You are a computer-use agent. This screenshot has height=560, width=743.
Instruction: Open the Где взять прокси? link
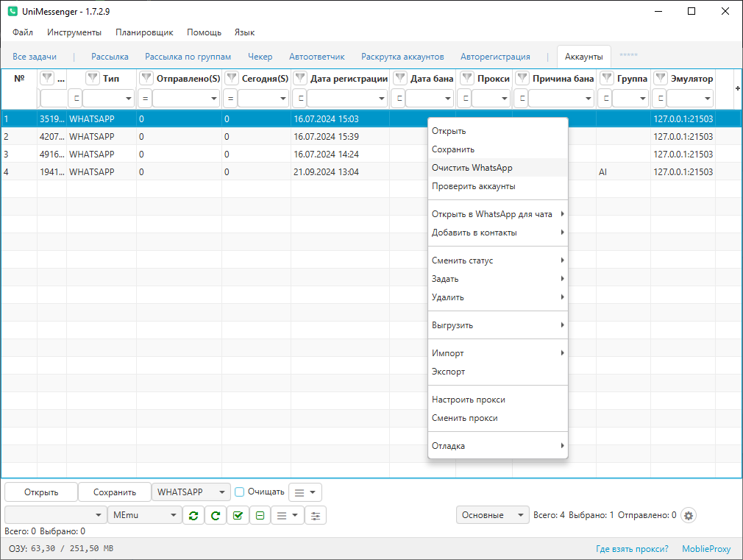(632, 549)
